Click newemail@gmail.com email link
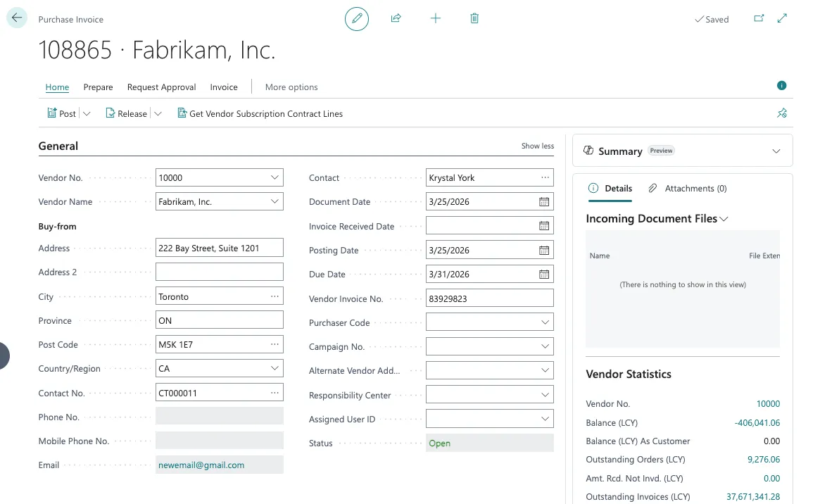Image resolution: width=820 pixels, height=504 pixels. [x=201, y=465]
